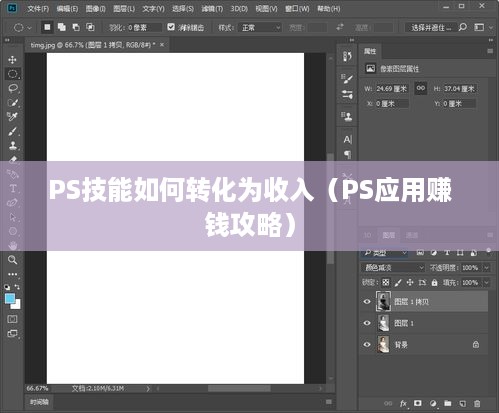Click Intersect with Selection mode icon
Screen dimensions: 499x413
click(x=90, y=27)
